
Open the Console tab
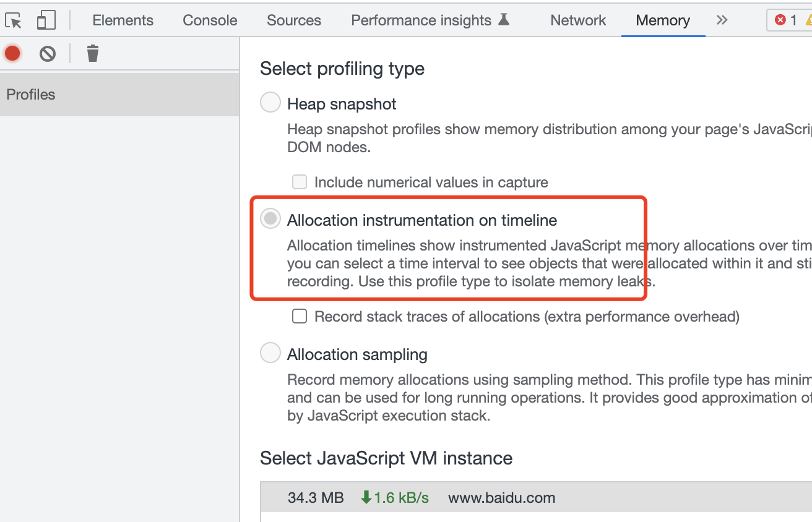click(x=210, y=20)
